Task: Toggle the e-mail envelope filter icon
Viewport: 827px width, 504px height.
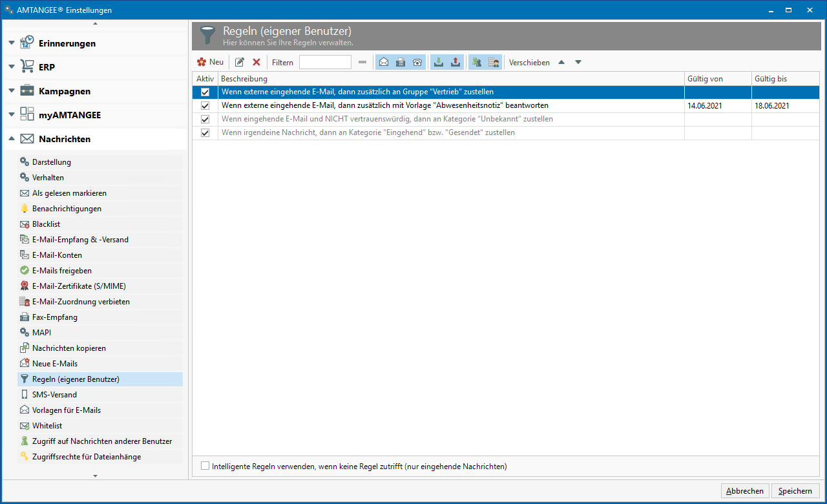Action: pos(384,62)
